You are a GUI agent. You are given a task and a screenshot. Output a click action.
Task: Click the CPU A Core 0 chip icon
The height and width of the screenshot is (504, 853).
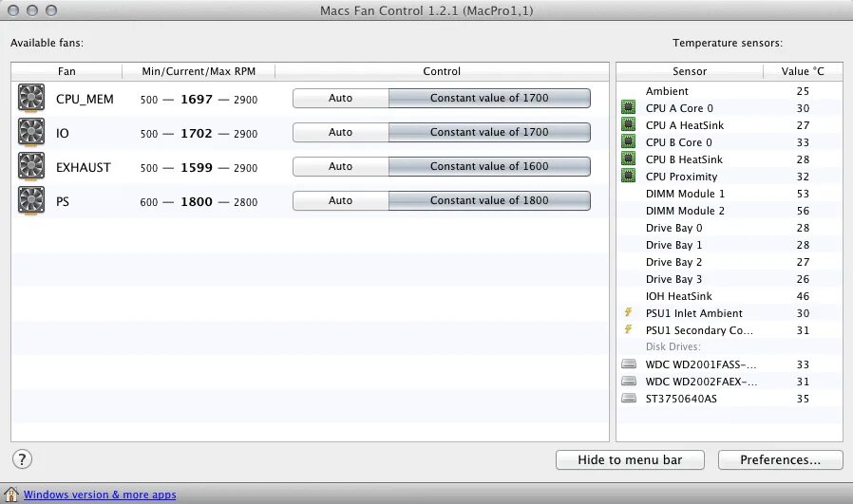(628, 107)
